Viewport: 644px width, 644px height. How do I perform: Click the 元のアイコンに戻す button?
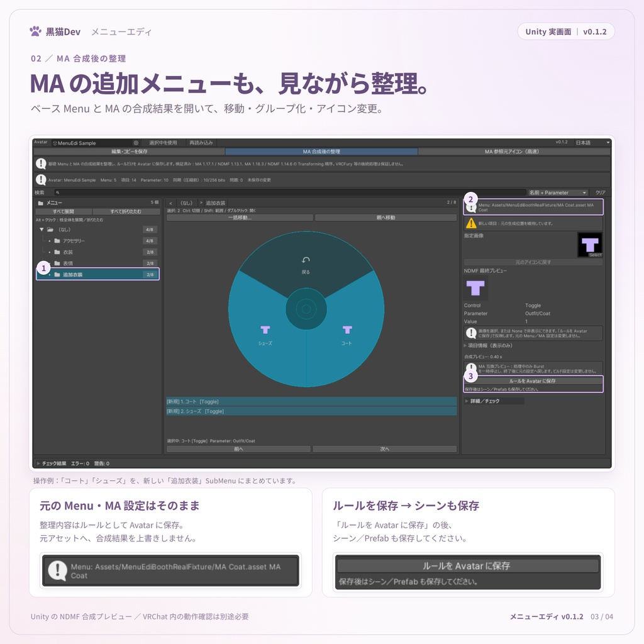533,262
